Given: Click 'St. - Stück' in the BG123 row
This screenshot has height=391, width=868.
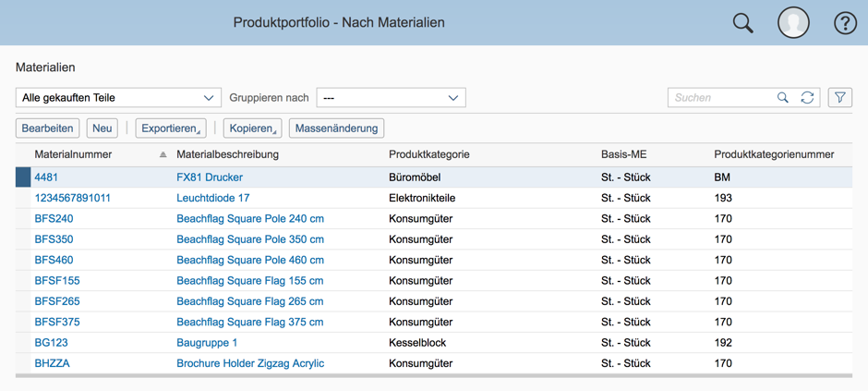Looking at the screenshot, I should click(626, 343).
